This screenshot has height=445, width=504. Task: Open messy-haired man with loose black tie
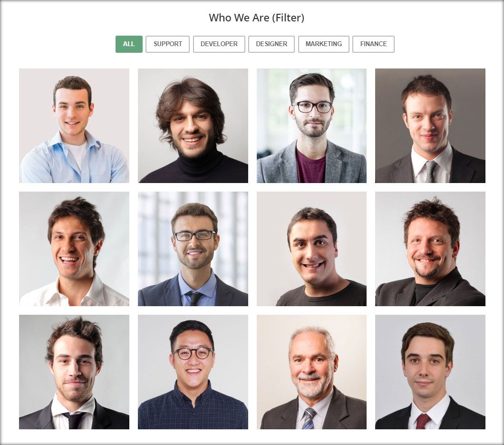(74, 372)
